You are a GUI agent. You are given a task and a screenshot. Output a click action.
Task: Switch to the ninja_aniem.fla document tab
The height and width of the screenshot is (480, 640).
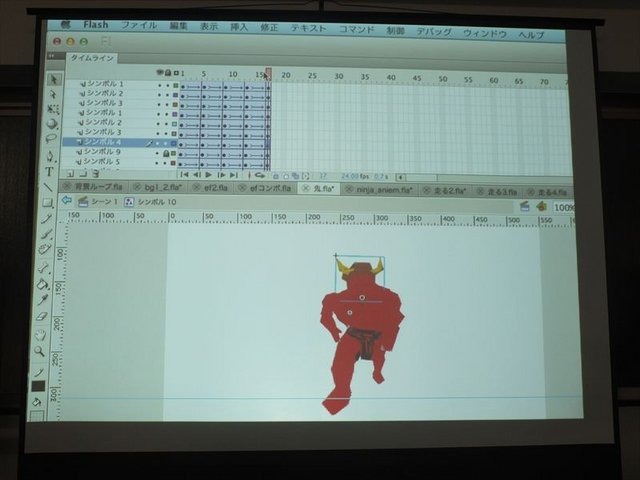380,190
